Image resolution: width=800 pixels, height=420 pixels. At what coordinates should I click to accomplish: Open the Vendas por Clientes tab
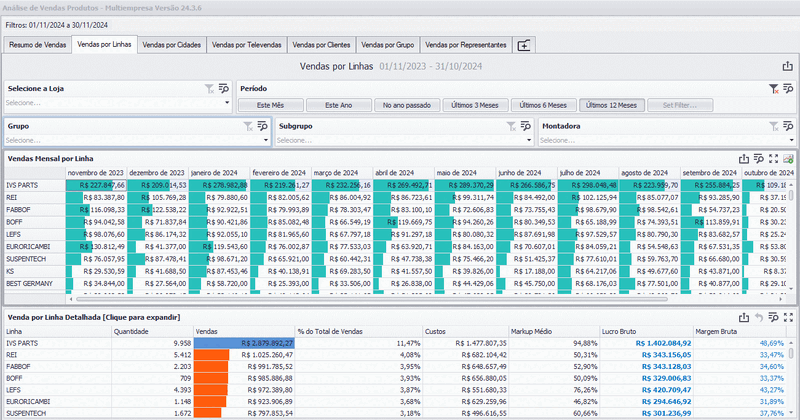pos(321,45)
